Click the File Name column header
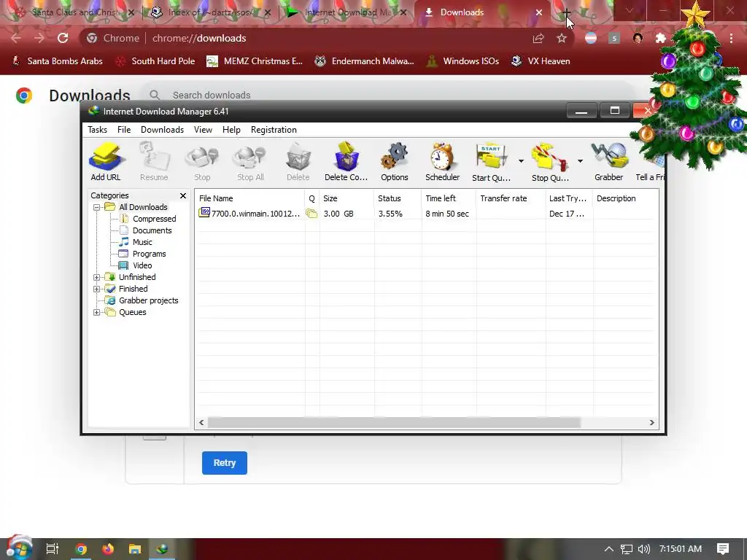The height and width of the screenshot is (560, 747). click(250, 198)
